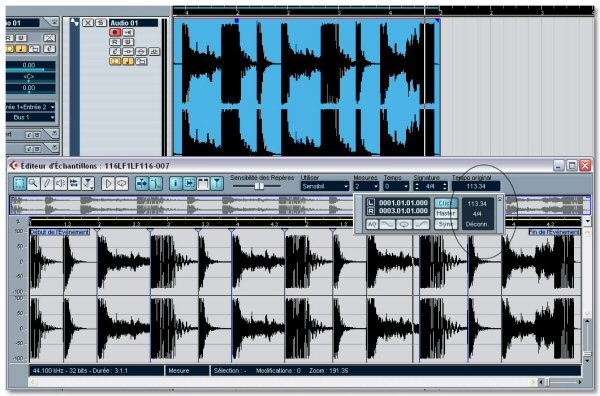Adjust Signature with right stepper arrows
600x396 pixels.
(444, 186)
